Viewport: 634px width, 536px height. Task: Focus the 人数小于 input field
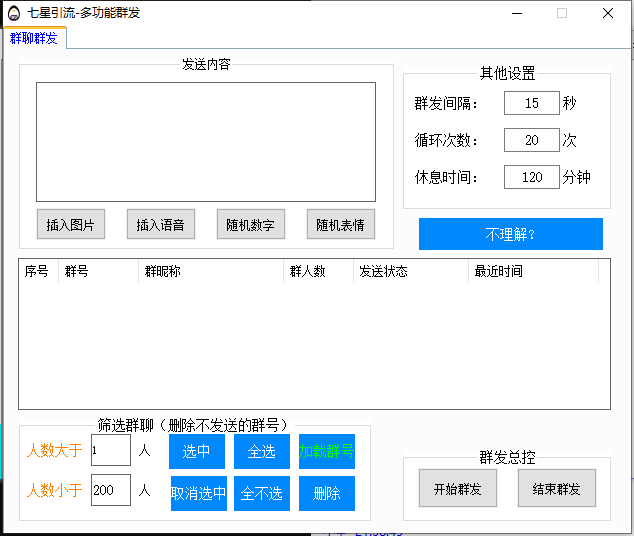(111, 490)
